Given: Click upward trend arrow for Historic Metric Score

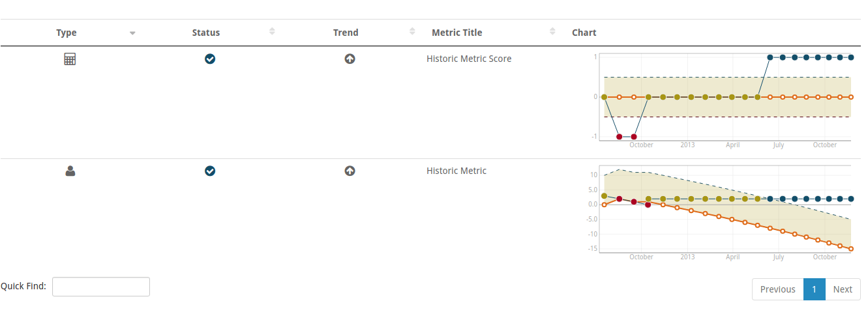Looking at the screenshot, I should pyautogui.click(x=350, y=59).
